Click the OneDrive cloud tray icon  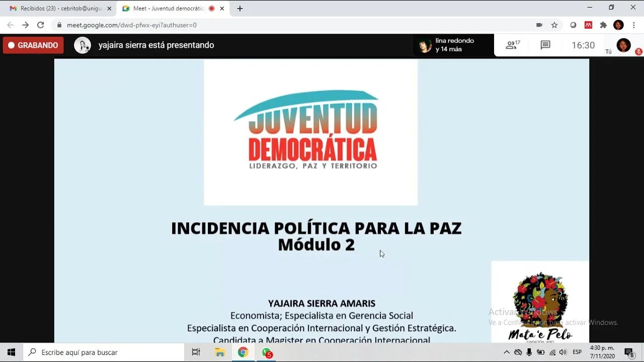click(518, 352)
